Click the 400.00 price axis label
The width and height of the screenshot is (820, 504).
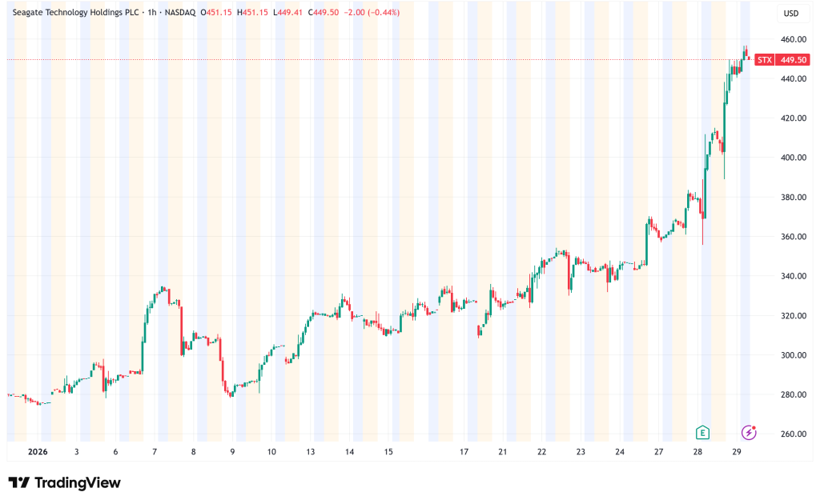793,158
